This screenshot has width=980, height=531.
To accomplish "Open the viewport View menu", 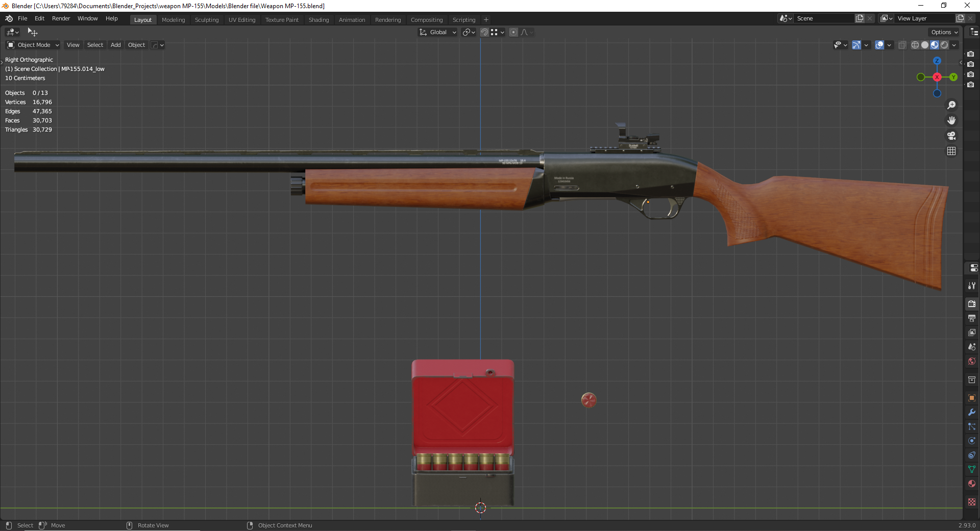I will pyautogui.click(x=73, y=45).
